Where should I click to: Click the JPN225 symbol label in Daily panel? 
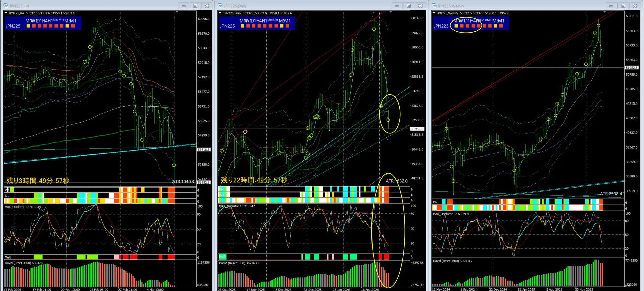click(x=227, y=26)
